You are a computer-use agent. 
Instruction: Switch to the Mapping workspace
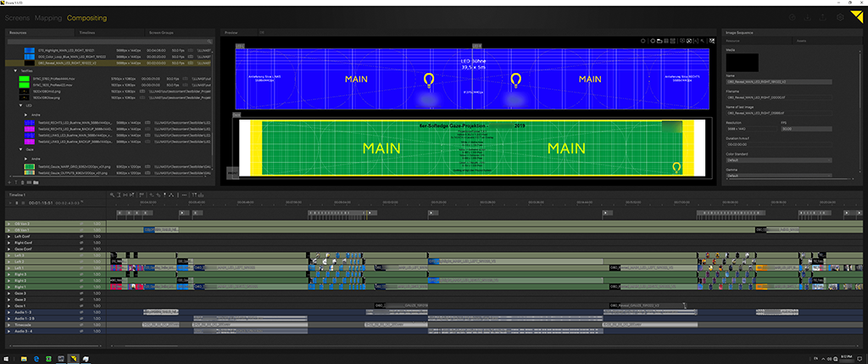(47, 17)
